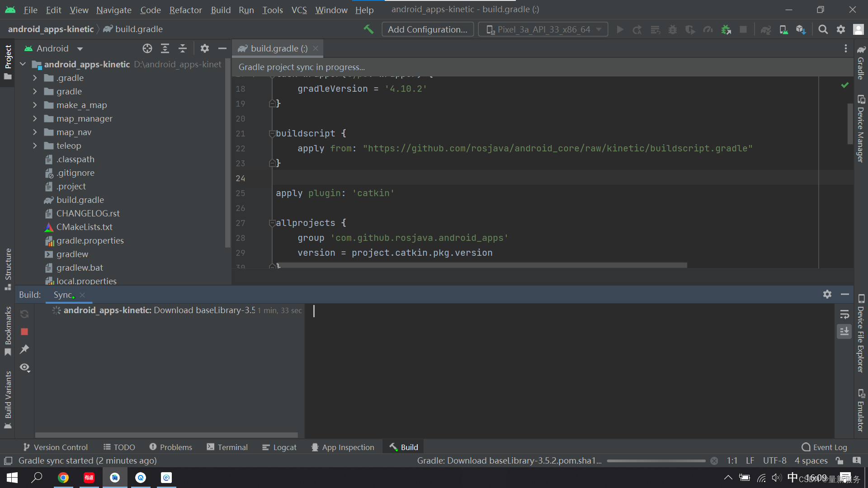Run the app with the green play icon
Viewport: 868px width, 488px height.
(x=620, y=29)
